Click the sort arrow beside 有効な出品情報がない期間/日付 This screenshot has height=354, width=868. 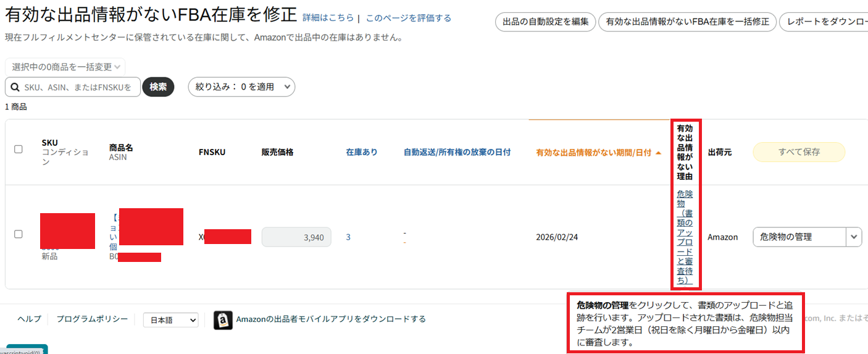(658, 153)
